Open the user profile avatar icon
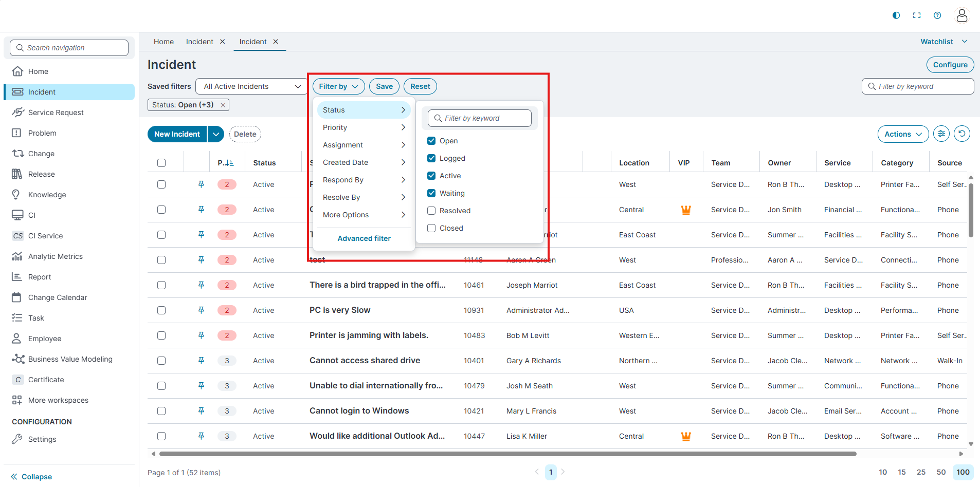Image resolution: width=980 pixels, height=487 pixels. (961, 15)
